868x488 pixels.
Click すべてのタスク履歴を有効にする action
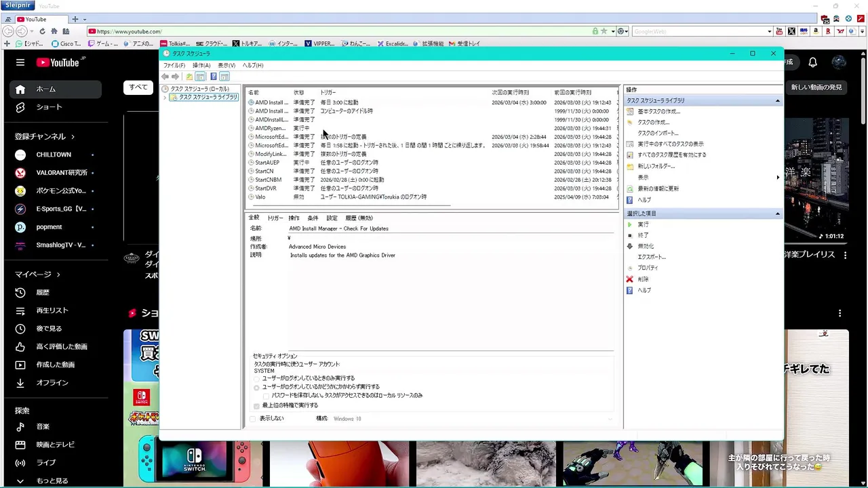(x=671, y=155)
